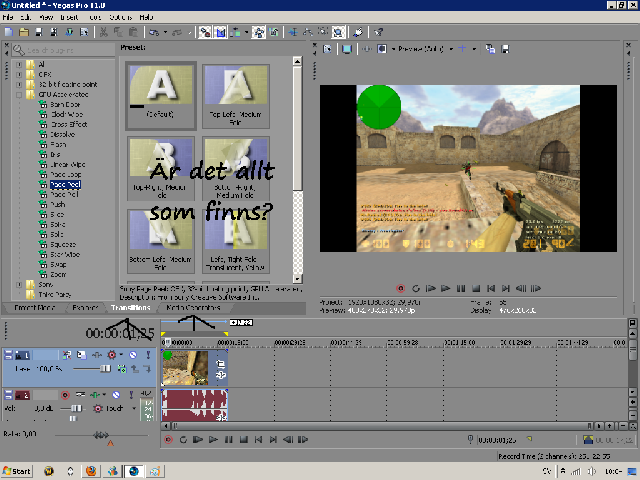Copy preview snapshot to clipboard

tap(490, 49)
